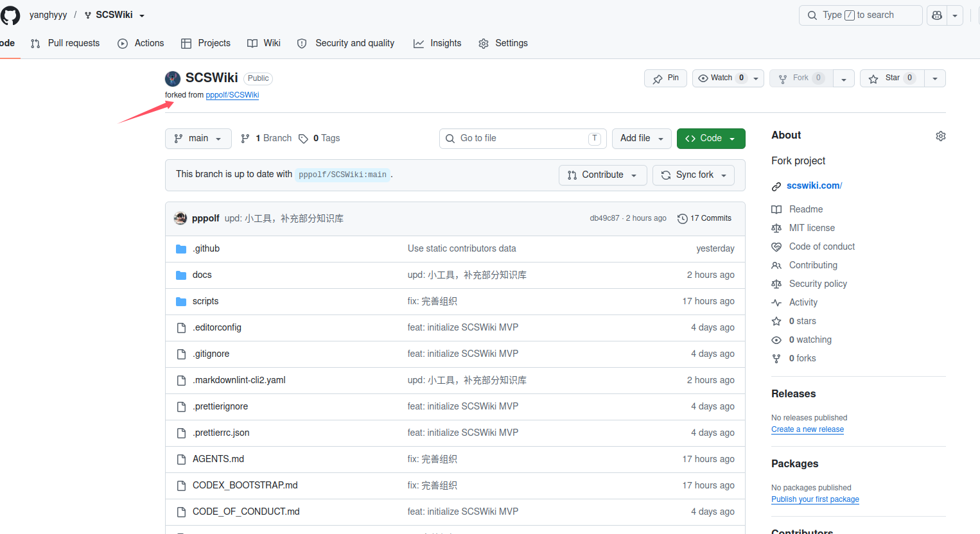Open the CODEX_BOOTSTRAP.md file
The width and height of the screenshot is (980, 534).
tap(245, 485)
